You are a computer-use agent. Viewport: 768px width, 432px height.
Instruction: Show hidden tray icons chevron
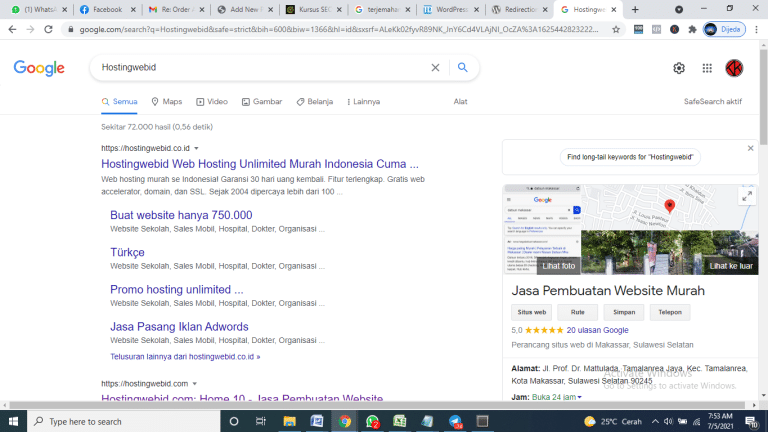pyautogui.click(x=655, y=421)
